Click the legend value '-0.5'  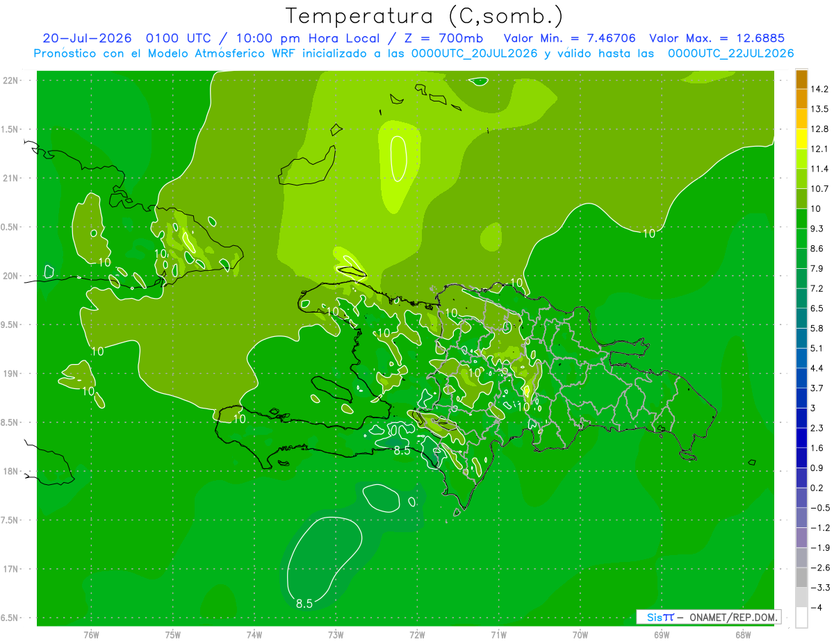pos(819,508)
